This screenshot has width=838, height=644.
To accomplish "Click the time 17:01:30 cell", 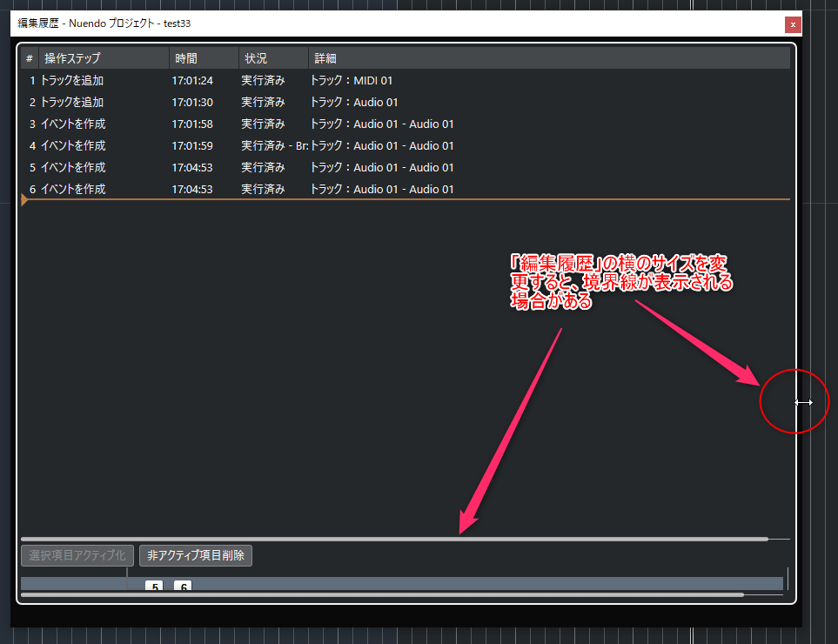I will (192, 102).
